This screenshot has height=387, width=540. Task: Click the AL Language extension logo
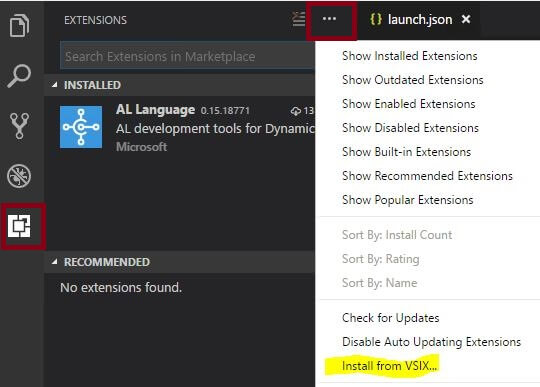coord(81,127)
